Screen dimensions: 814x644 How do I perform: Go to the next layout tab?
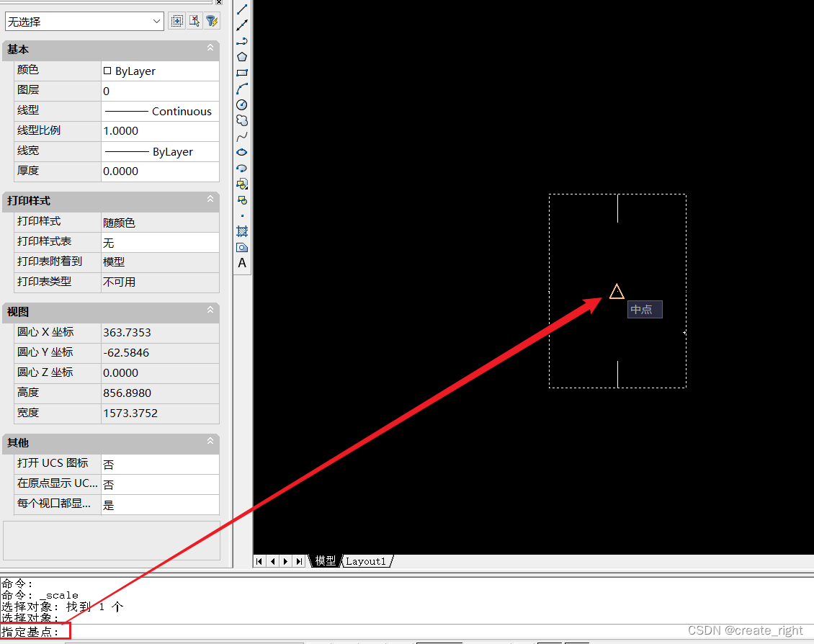285,561
